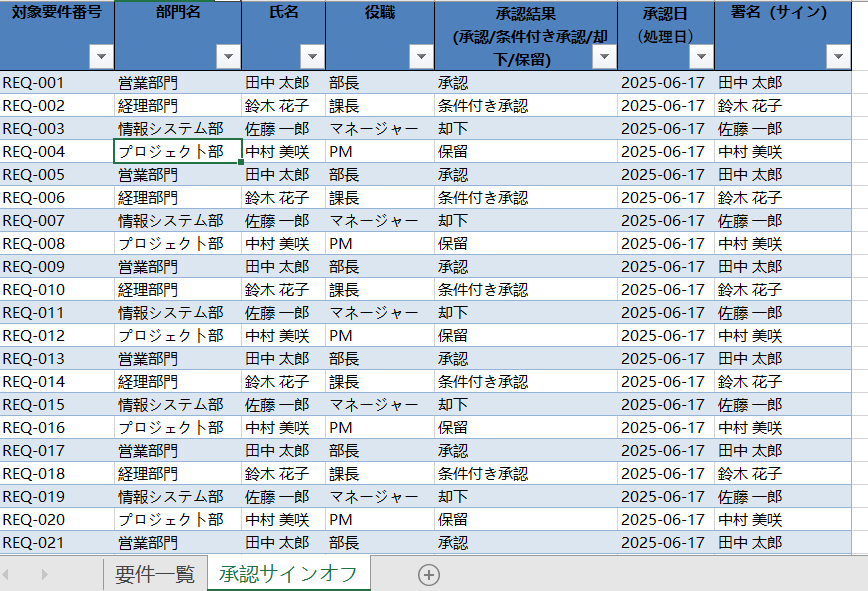Select 情報システム部 in row REQ-011

coord(178,313)
